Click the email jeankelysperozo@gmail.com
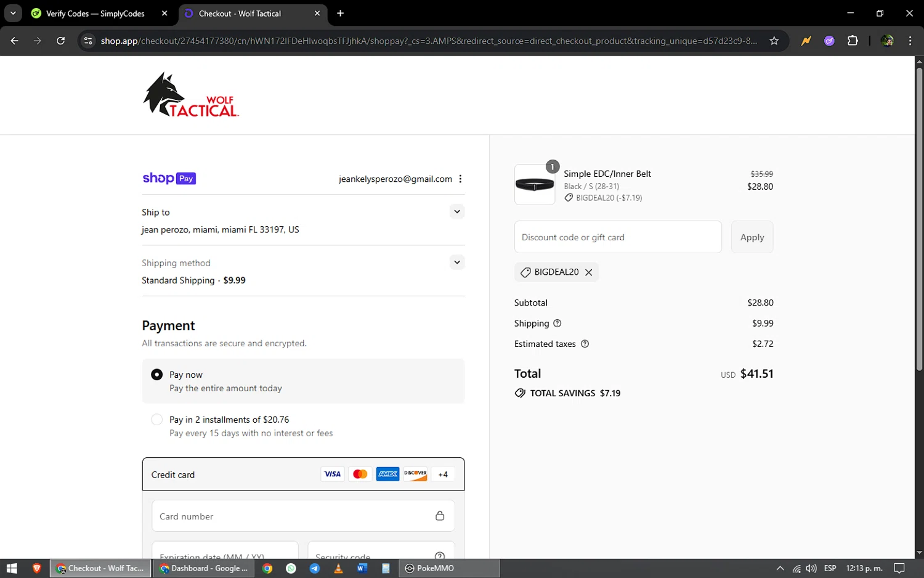 coord(395,179)
